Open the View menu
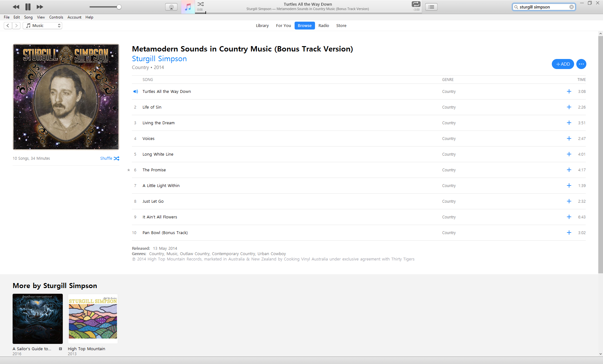The height and width of the screenshot is (364, 603). [41, 17]
